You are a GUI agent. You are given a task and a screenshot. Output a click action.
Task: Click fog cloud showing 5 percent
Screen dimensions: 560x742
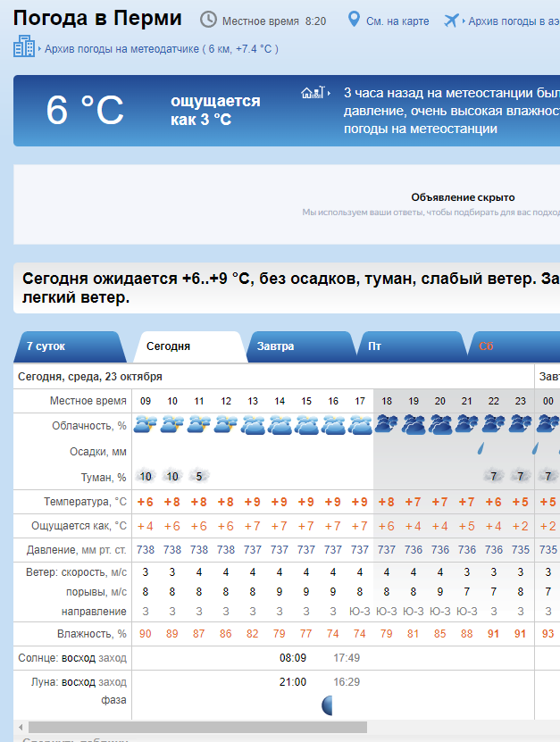pos(199,476)
